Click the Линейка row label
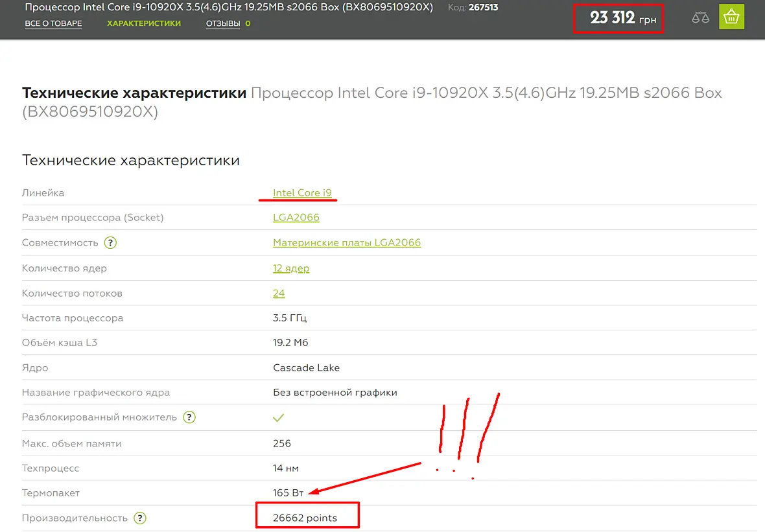The image size is (765, 532). coord(43,192)
